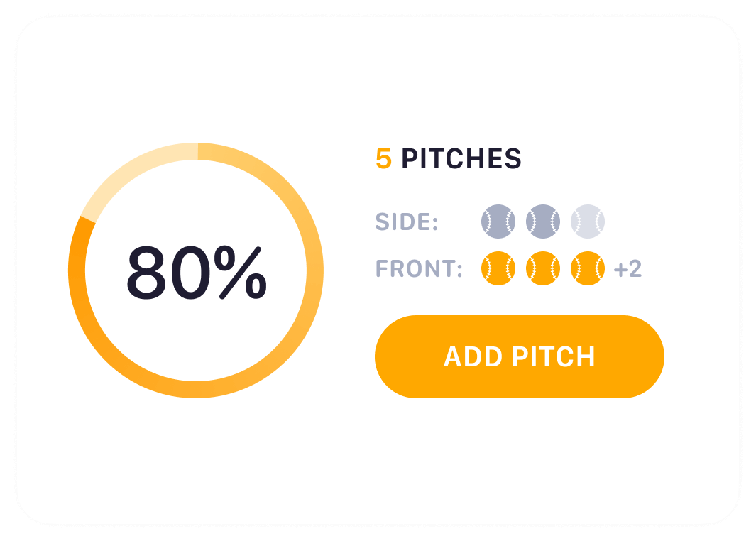
Task: Click the SIDE: row label
Action: point(407,222)
